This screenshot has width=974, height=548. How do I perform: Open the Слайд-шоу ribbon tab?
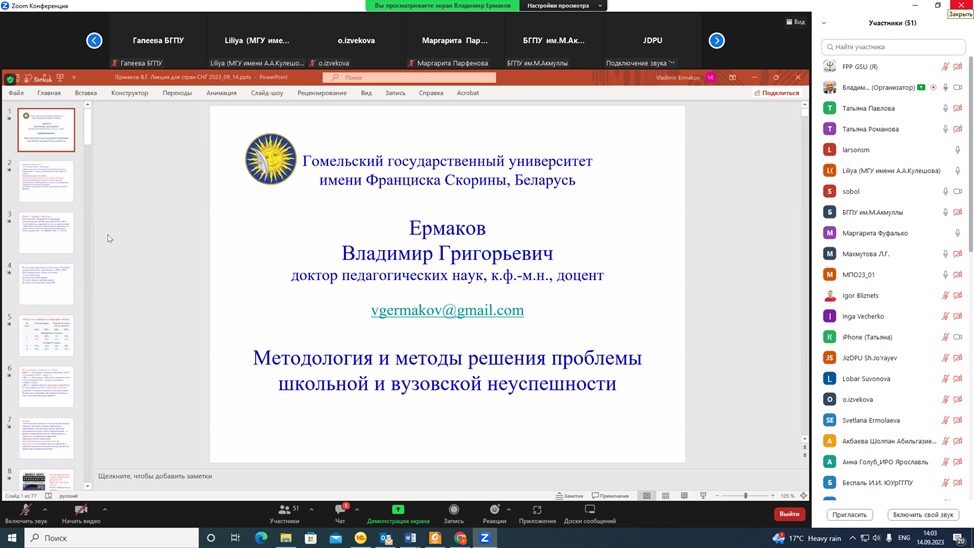pyautogui.click(x=267, y=93)
